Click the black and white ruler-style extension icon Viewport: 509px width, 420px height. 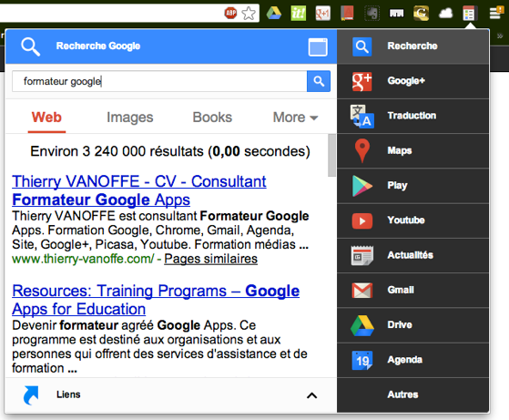pyautogui.click(x=396, y=14)
